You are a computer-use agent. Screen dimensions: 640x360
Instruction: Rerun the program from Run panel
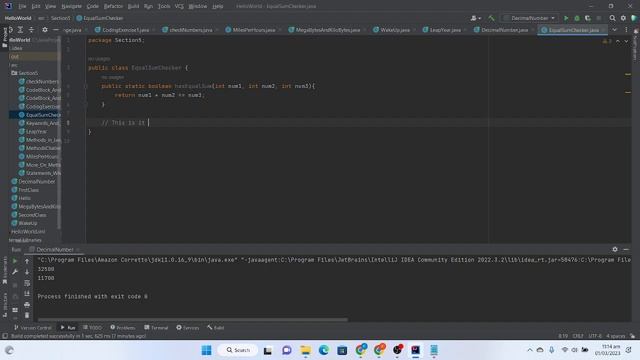(x=15, y=261)
